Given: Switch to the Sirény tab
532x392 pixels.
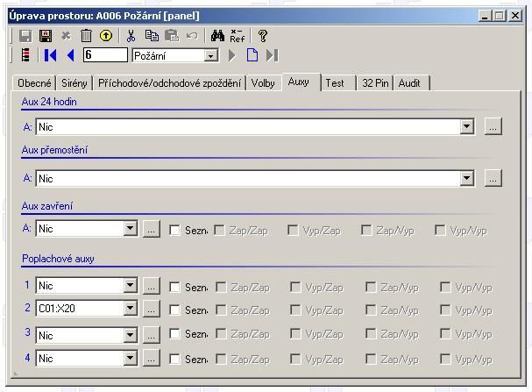Looking at the screenshot, I should (x=74, y=83).
